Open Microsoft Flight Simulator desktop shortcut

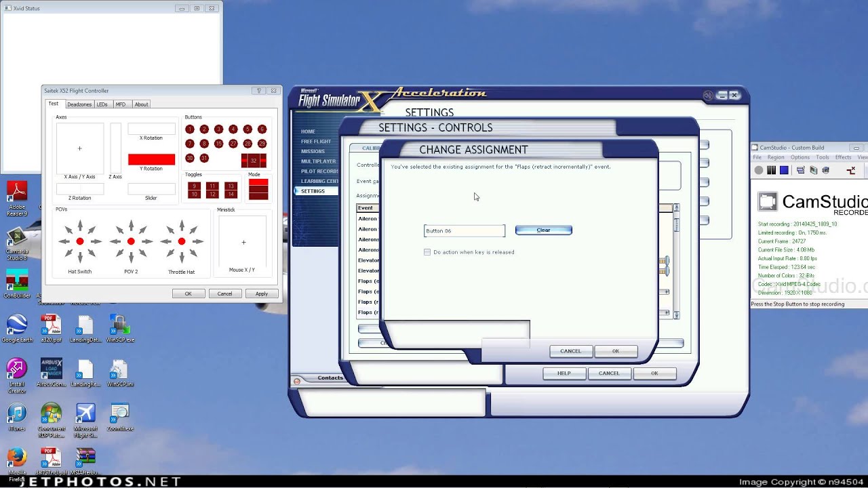(85, 421)
